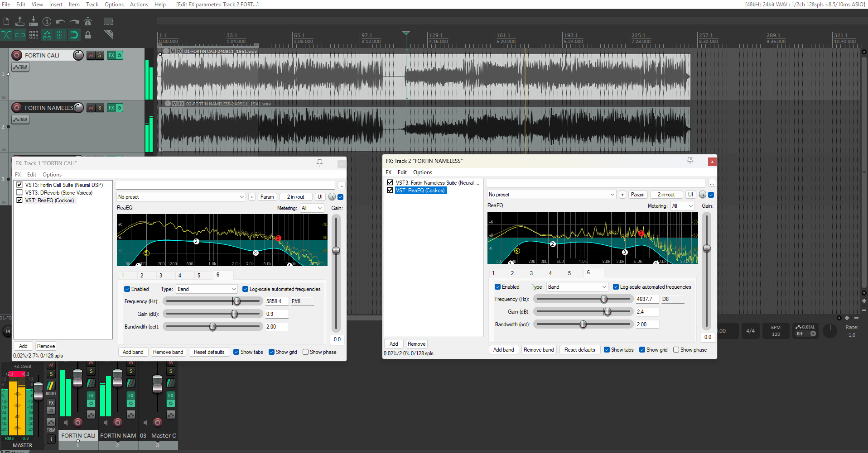The image size is (868, 453).
Task: Click Param button in Track 2 FX window
Action: click(638, 195)
